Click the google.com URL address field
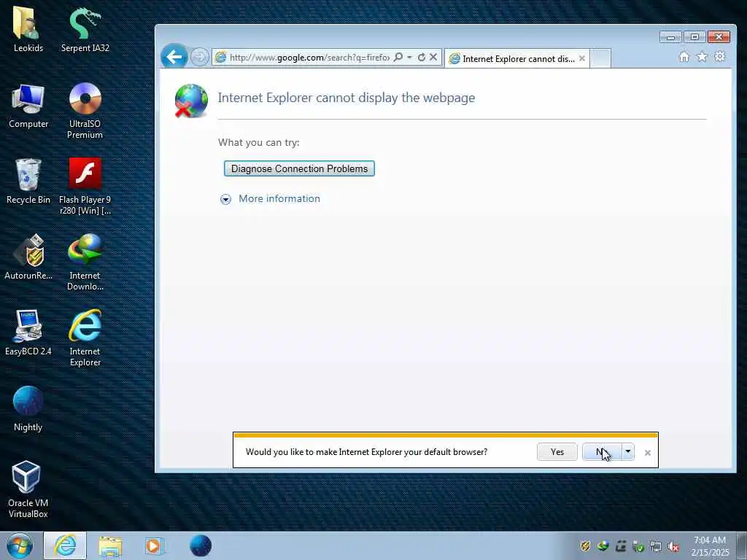Image resolution: width=747 pixels, height=560 pixels. coord(309,58)
